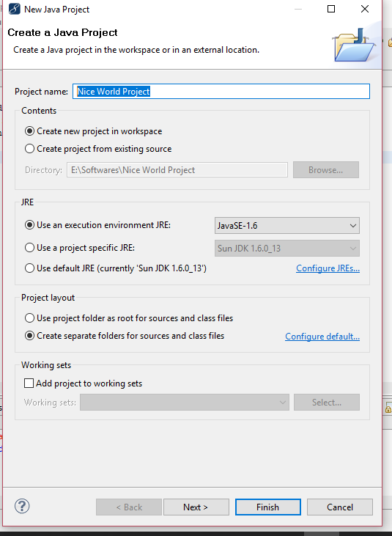Click the Finish button
This screenshot has height=536, width=392.
pyautogui.click(x=267, y=507)
